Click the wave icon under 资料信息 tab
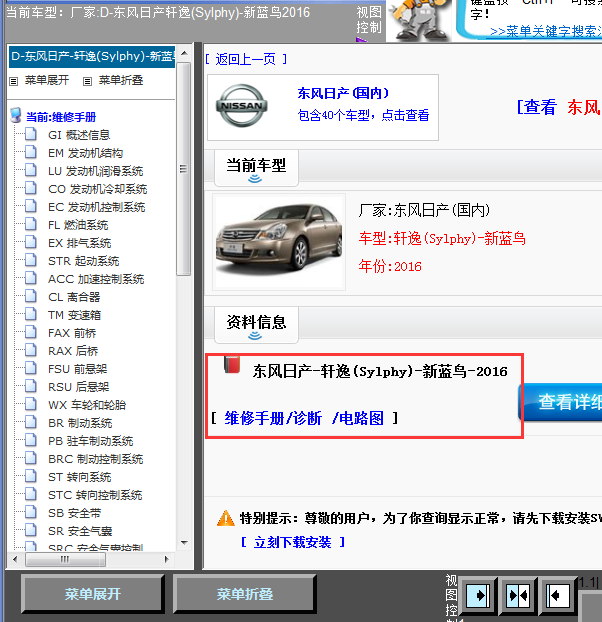 (255, 336)
